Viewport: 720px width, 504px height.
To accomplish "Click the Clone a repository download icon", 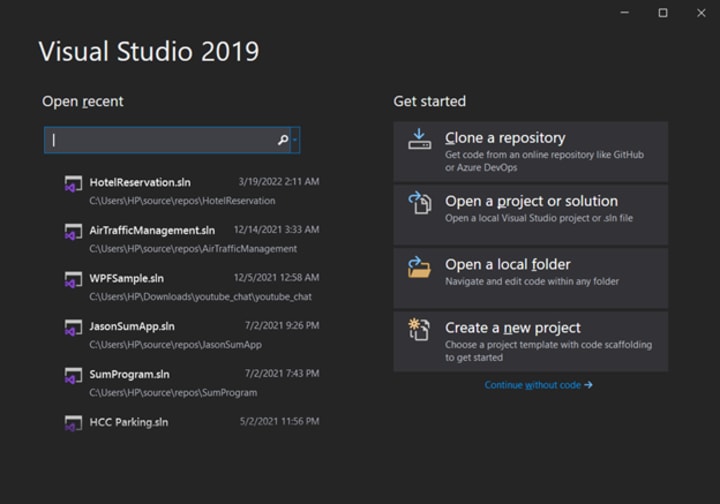I will [x=419, y=140].
